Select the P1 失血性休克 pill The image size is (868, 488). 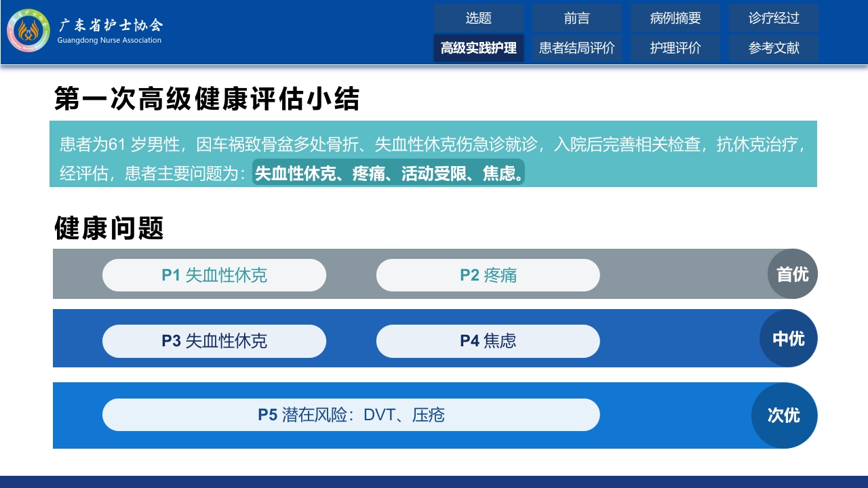[214, 275]
